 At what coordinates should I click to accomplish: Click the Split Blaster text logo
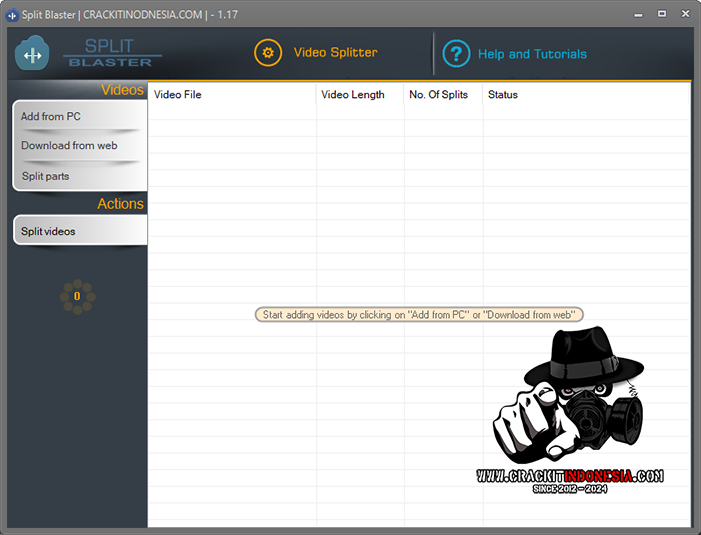[x=108, y=54]
